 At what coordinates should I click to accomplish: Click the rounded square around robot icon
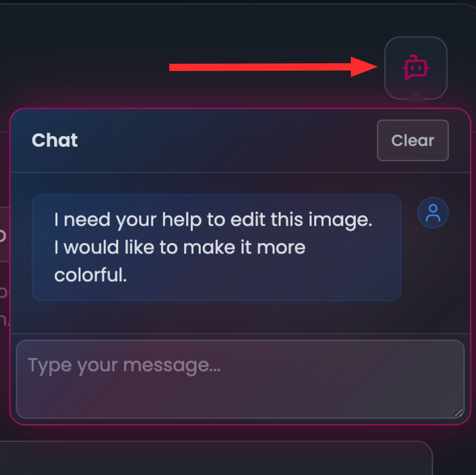click(x=416, y=68)
